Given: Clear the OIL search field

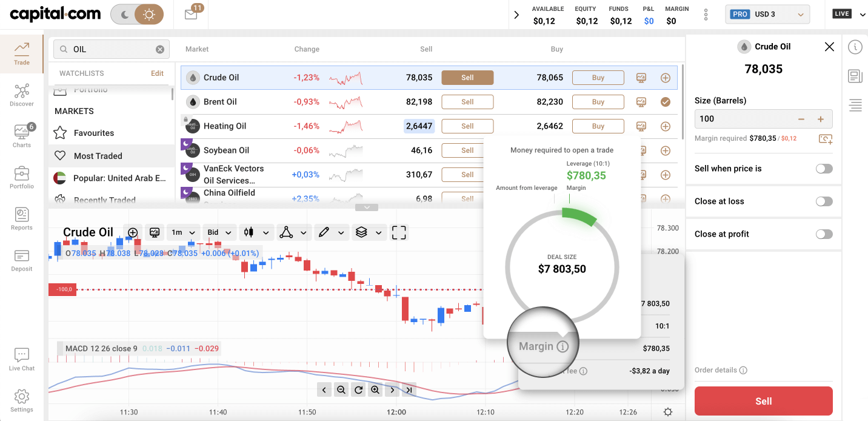Looking at the screenshot, I should pyautogui.click(x=159, y=49).
